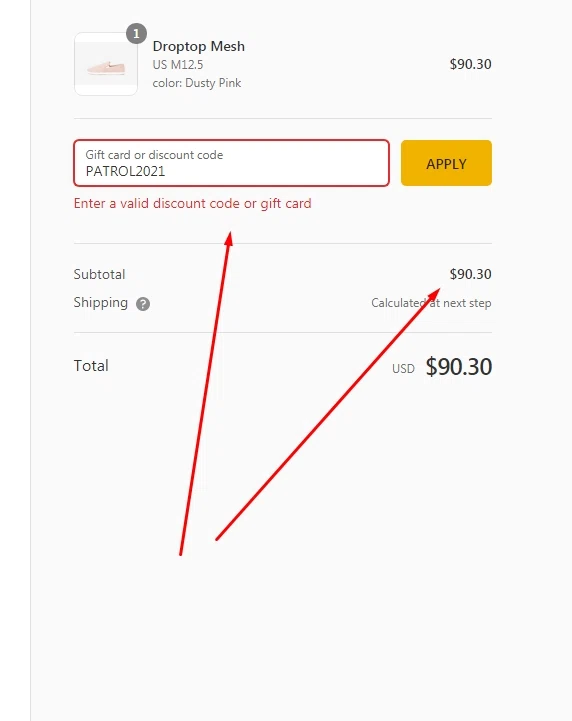Click the US M12.5 size text

point(178,65)
